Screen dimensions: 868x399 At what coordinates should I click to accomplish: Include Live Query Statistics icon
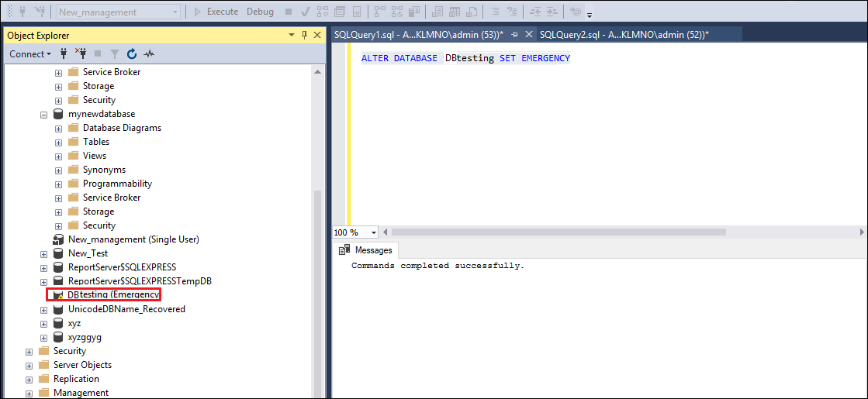pyautogui.click(x=397, y=12)
